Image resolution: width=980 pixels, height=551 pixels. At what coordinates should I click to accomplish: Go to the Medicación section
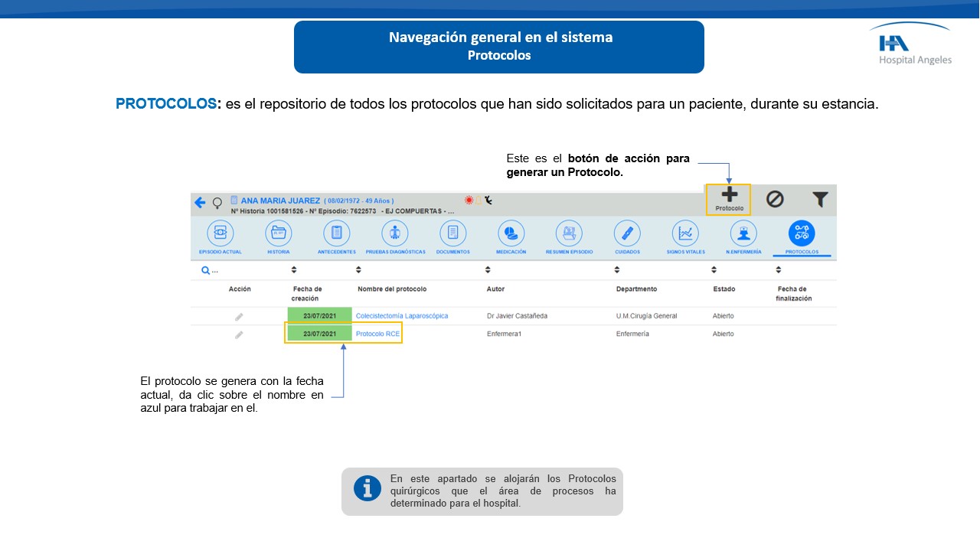511,233
